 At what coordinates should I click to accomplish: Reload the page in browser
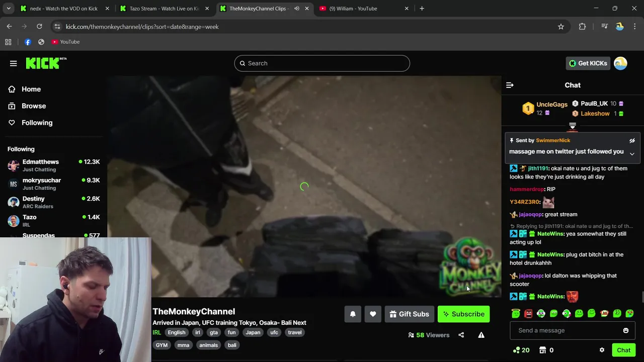coord(39,27)
